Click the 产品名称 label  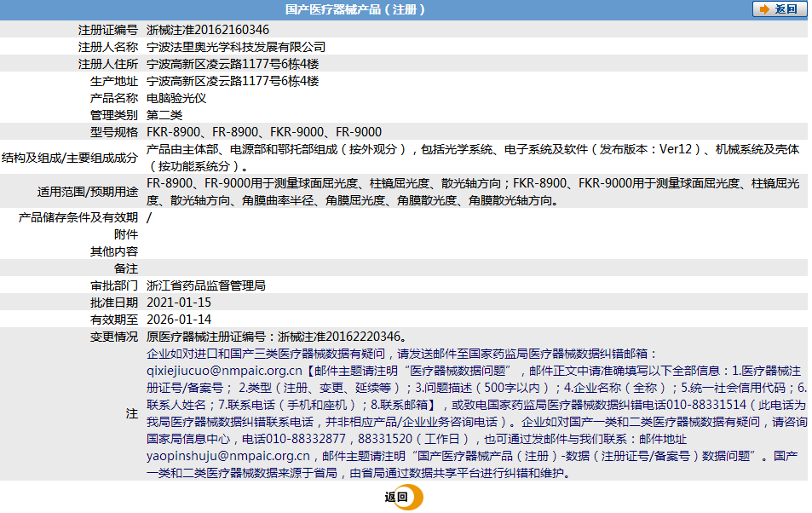pyautogui.click(x=114, y=99)
